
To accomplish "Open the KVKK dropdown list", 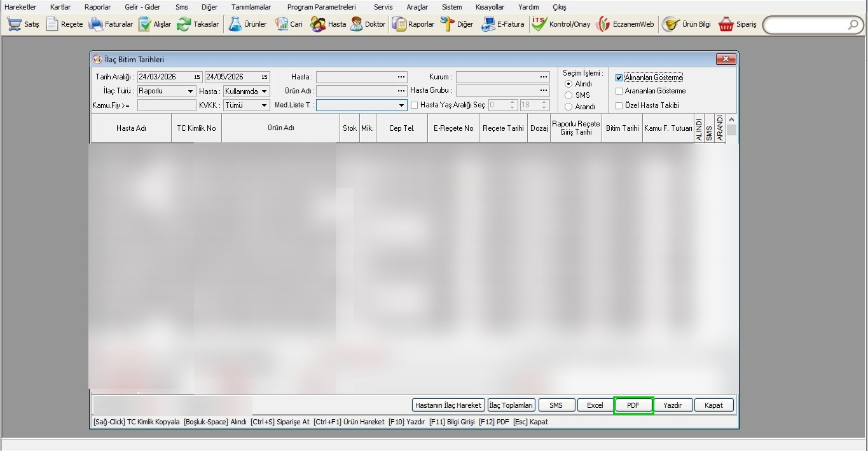I will coord(265,105).
